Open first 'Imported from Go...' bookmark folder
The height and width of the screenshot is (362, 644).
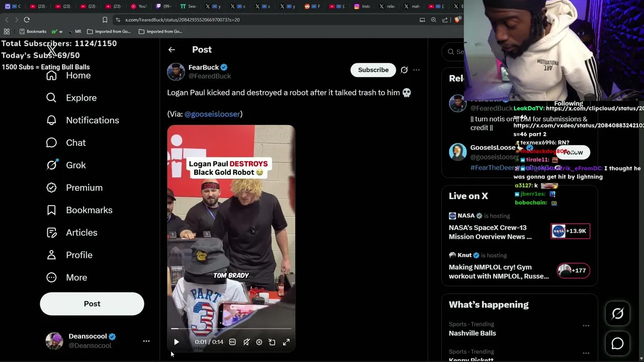tap(109, 31)
